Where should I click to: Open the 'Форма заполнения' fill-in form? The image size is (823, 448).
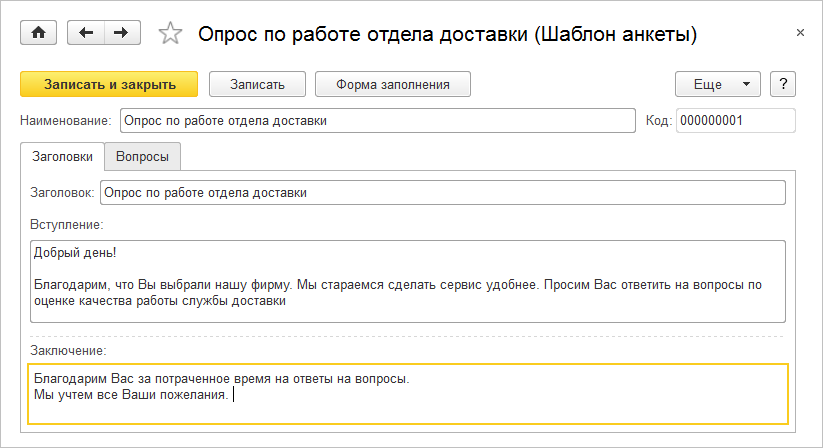pyautogui.click(x=392, y=84)
